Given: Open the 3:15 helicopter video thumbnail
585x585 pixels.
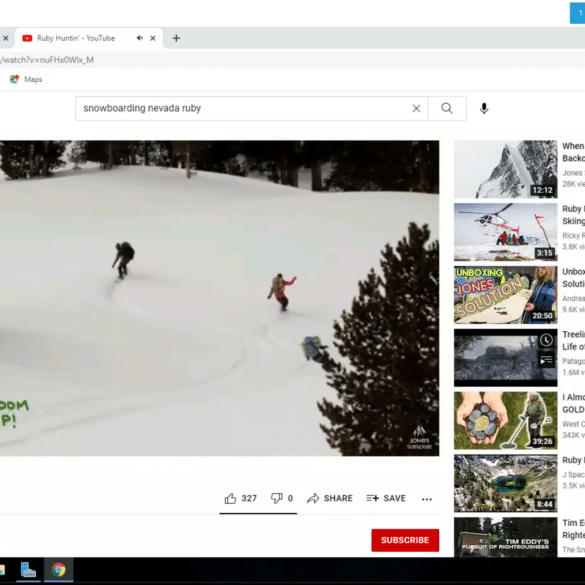Looking at the screenshot, I should click(x=506, y=232).
